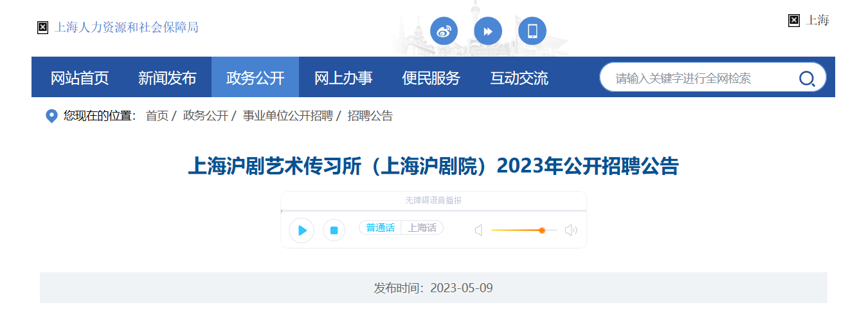Stop the audio broadcast playback

pos(334,230)
